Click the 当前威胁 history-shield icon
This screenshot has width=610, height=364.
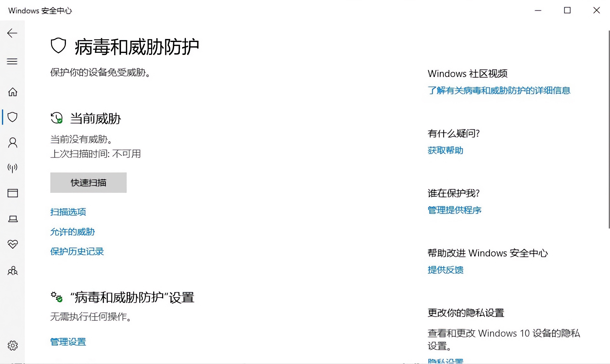pyautogui.click(x=57, y=118)
